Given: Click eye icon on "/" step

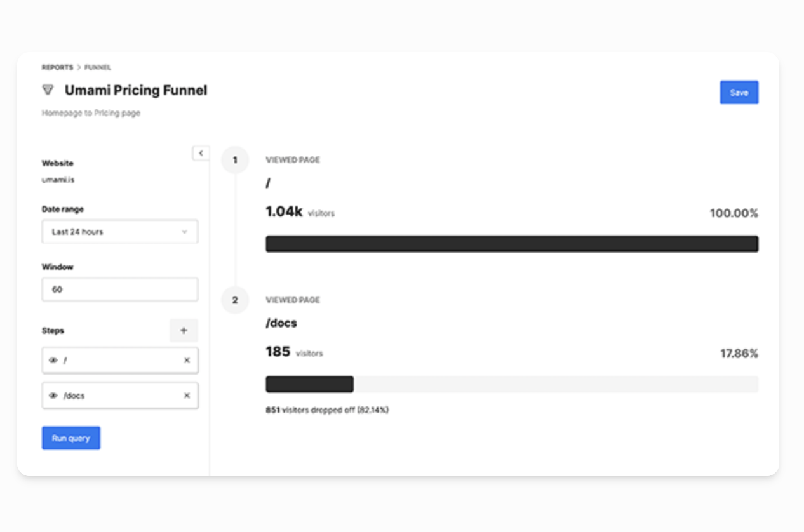Looking at the screenshot, I should point(53,361).
